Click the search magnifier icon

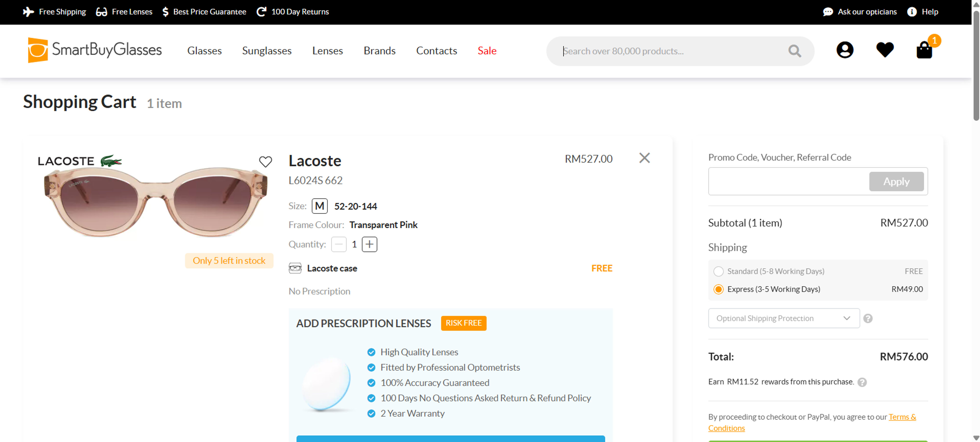pos(794,51)
